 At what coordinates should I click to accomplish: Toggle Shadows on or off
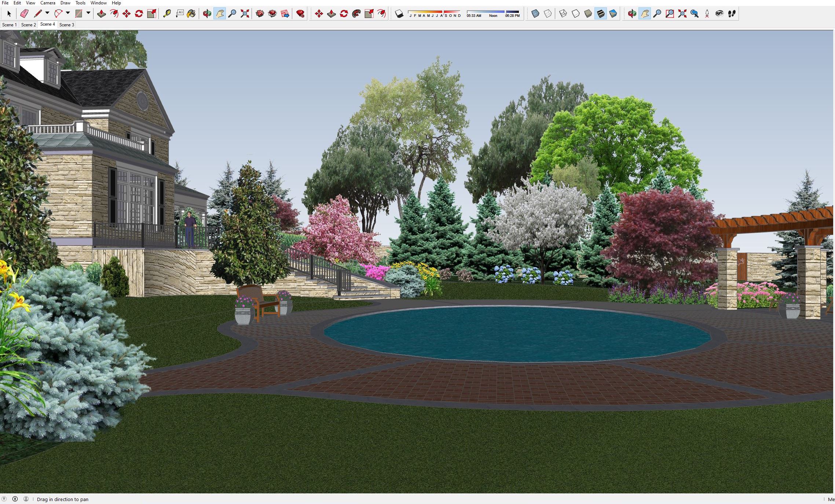coord(399,14)
